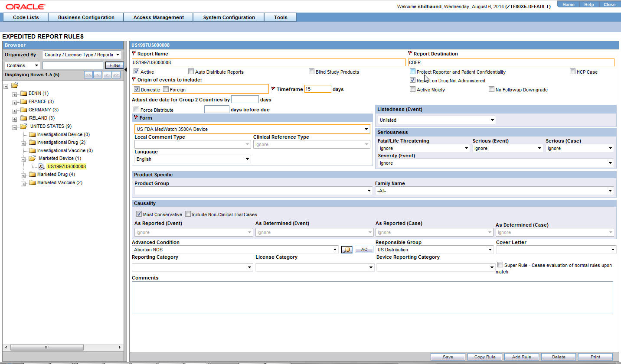Check the HCP Case checkbox
621x364 pixels.
pos(573,71)
